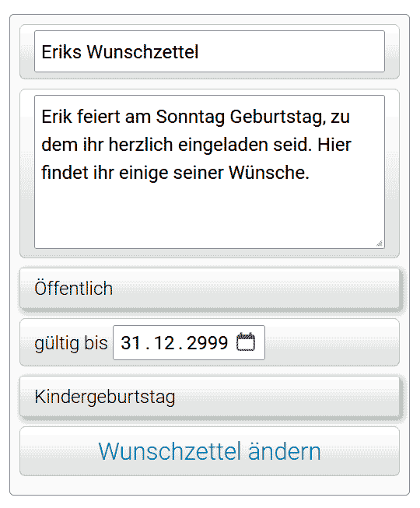Click the word Eriks in title field
420x508 pixels.
pos(61,52)
